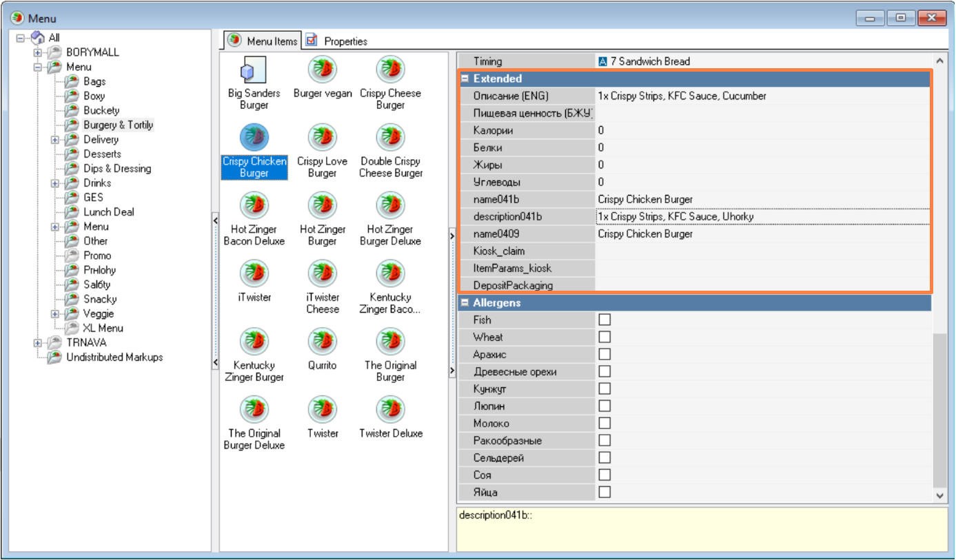The image size is (956, 560).
Task: Toggle the Древесные орехи checkbox
Action: pyautogui.click(x=604, y=371)
